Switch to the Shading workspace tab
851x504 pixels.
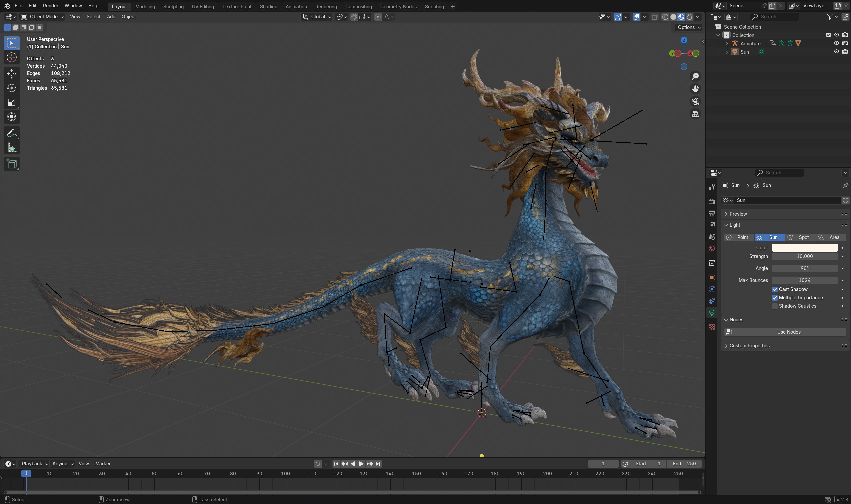coord(268,6)
